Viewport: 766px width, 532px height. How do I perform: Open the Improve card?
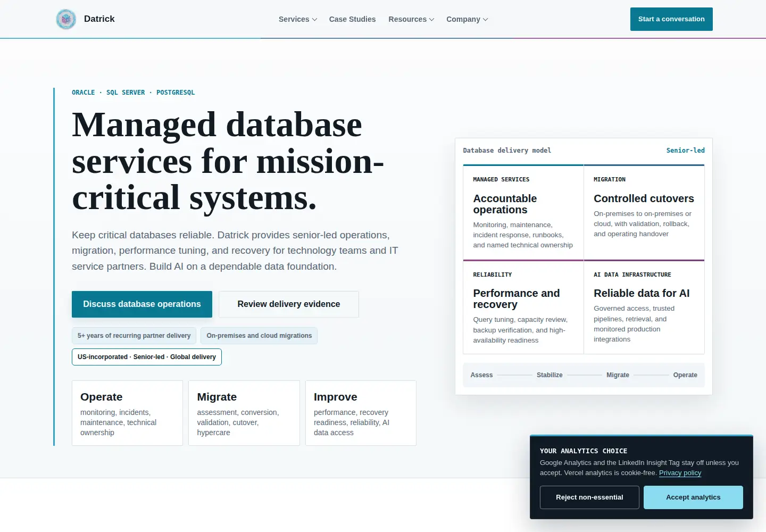pyautogui.click(x=361, y=413)
